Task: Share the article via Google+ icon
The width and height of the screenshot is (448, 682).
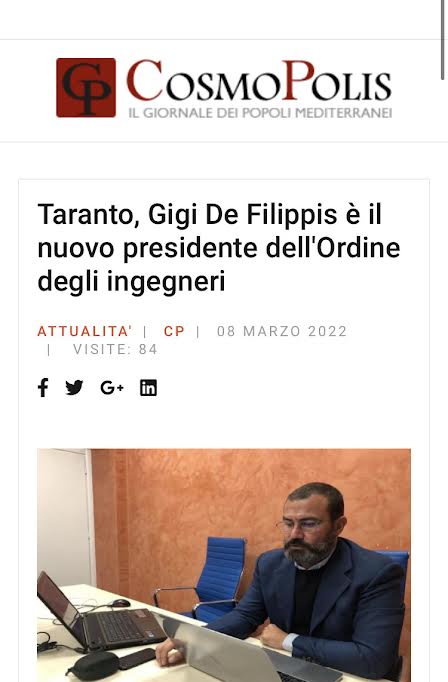Action: [x=112, y=387]
